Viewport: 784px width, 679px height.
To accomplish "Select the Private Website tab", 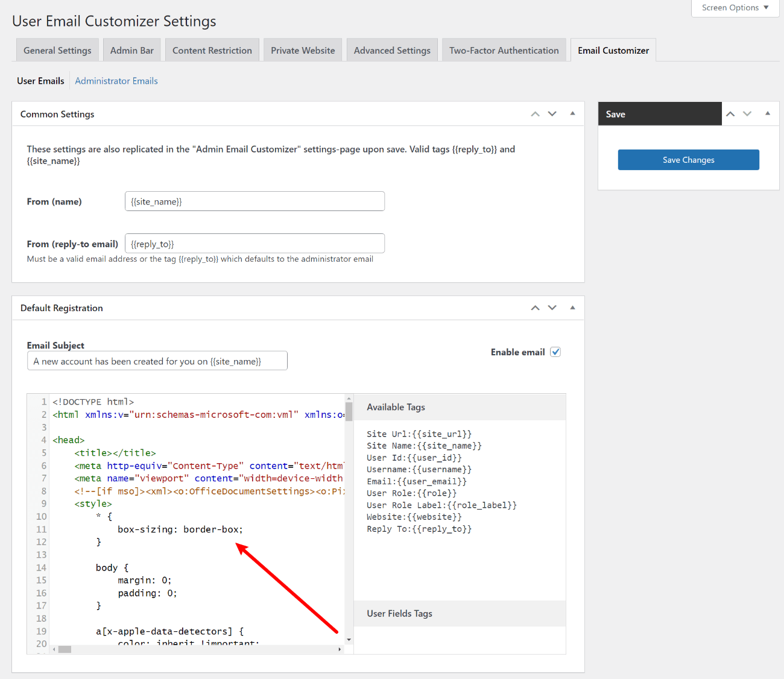I will [x=303, y=50].
